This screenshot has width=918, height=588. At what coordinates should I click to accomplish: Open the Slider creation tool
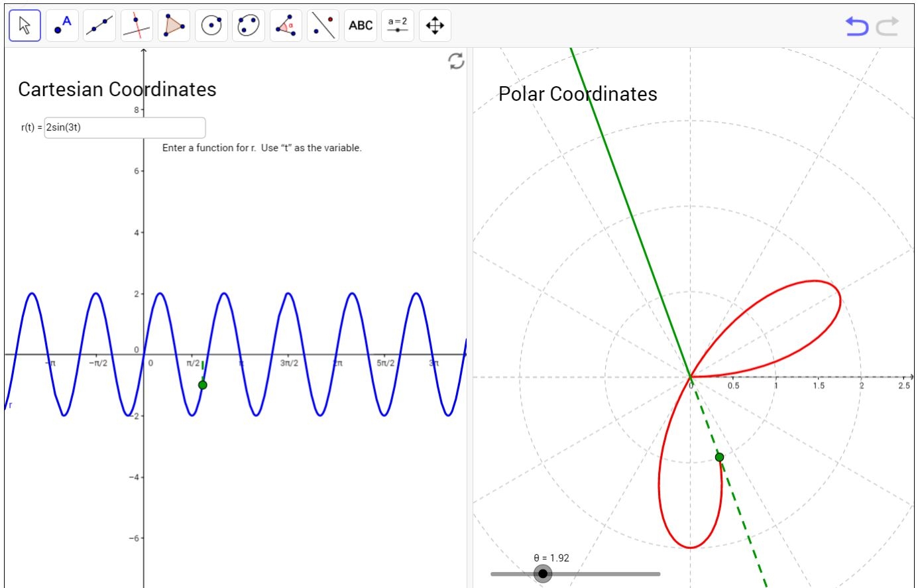point(396,25)
